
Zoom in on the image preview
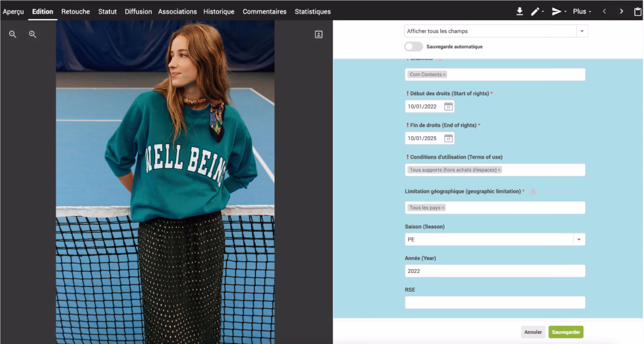(33, 34)
